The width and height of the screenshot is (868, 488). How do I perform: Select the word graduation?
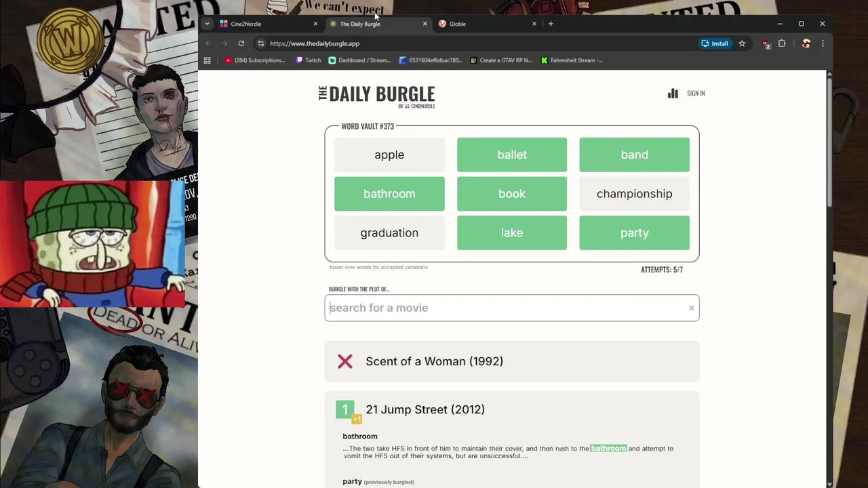click(x=389, y=232)
